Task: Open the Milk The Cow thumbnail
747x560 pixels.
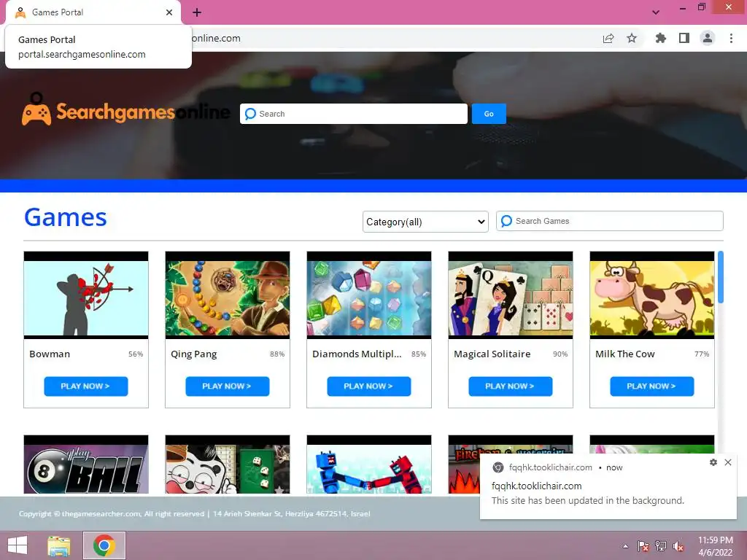Action: (x=652, y=295)
